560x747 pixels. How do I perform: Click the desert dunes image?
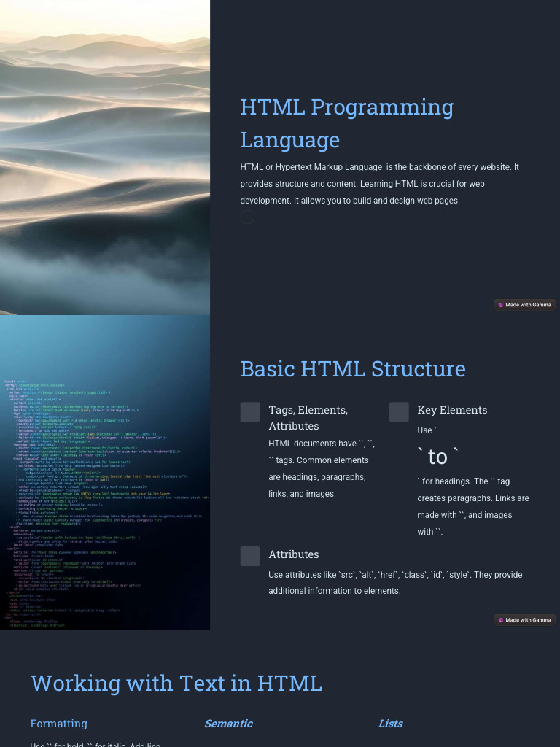[105, 157]
